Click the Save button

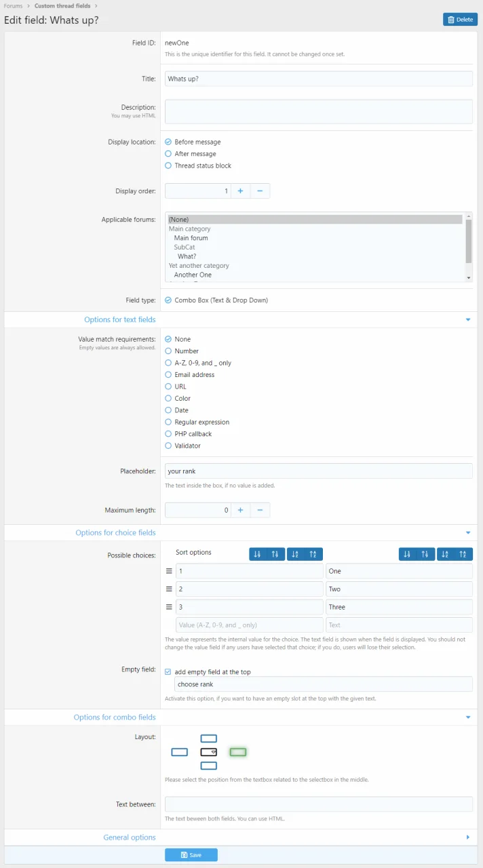tap(191, 855)
